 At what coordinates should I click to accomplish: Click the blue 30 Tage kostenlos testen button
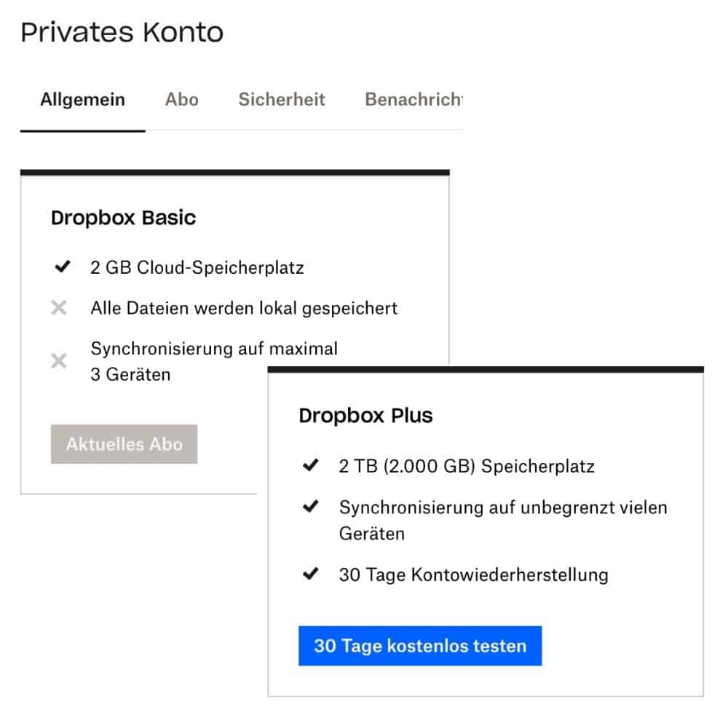point(420,646)
